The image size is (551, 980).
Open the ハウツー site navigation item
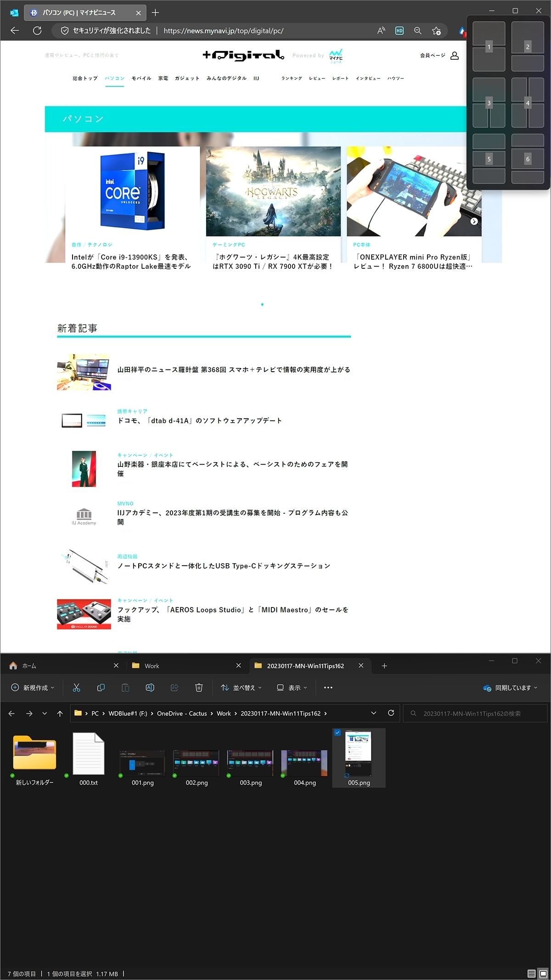pyautogui.click(x=396, y=79)
